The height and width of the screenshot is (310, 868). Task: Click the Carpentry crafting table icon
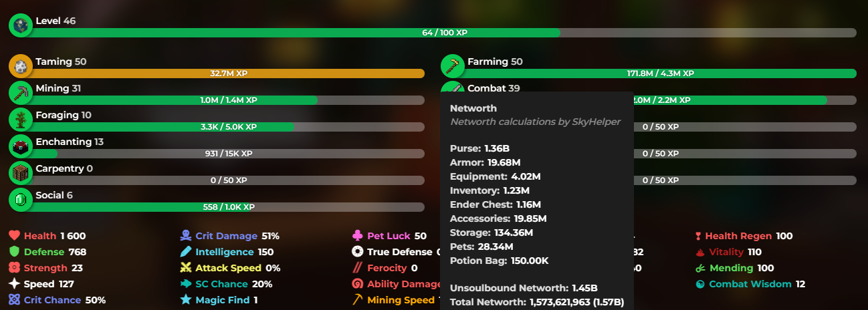[x=21, y=173]
